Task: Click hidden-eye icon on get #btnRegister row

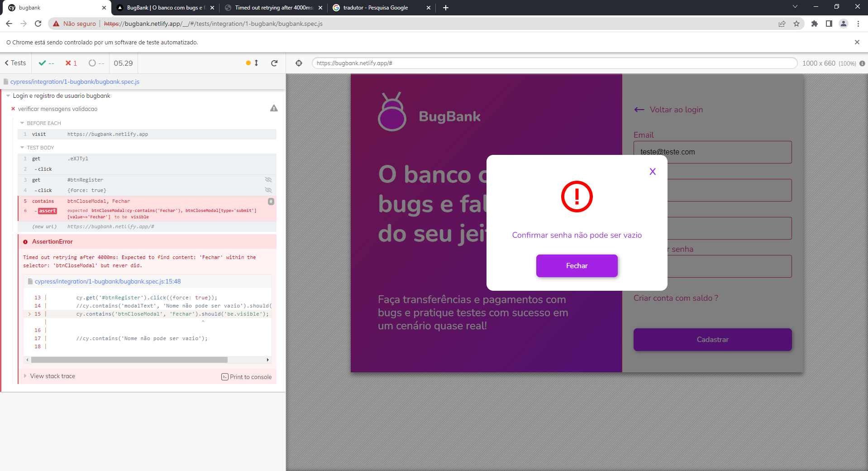Action: coord(268,180)
